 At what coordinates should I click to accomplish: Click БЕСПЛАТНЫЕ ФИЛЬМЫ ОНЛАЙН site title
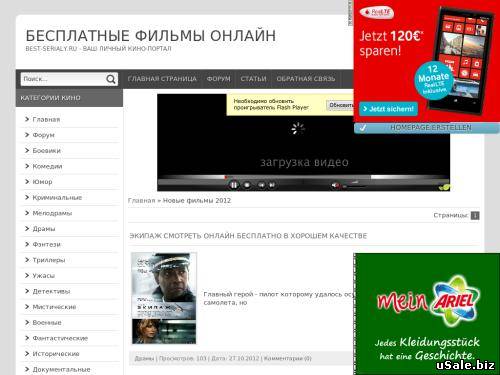151,36
